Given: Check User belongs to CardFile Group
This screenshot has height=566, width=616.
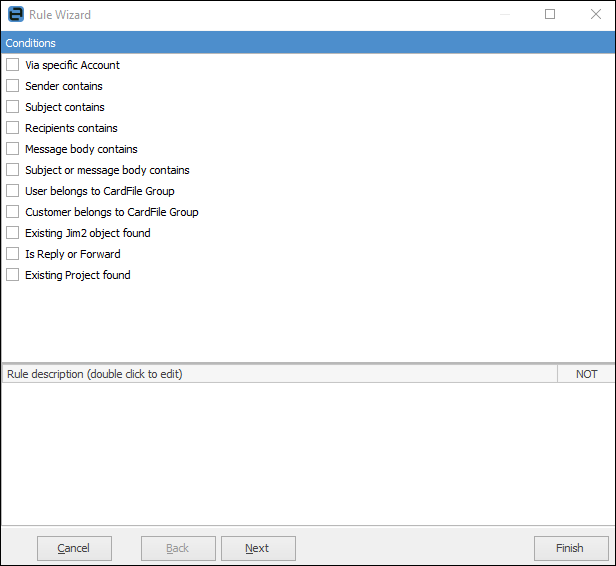Looking at the screenshot, I should (13, 191).
